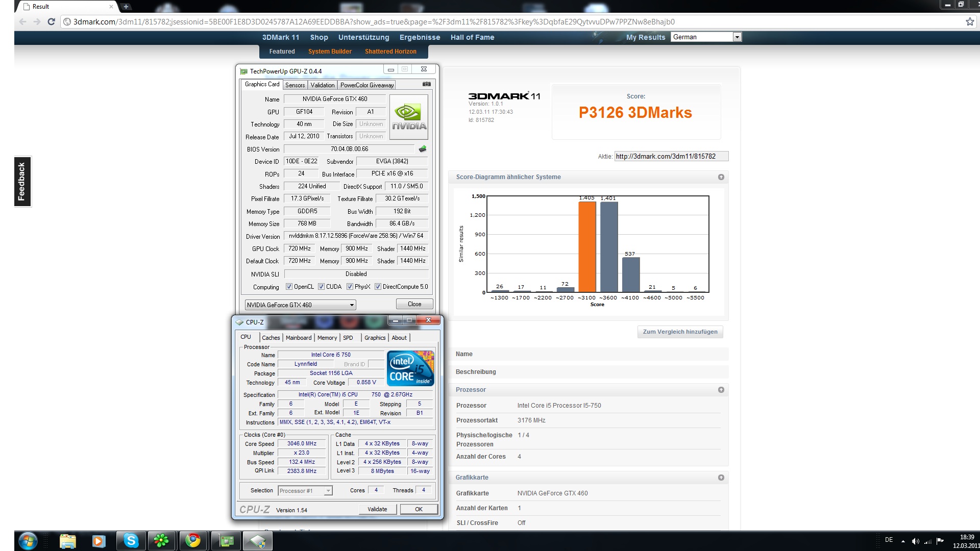Click the OK button in CPU-Z
Image resolution: width=980 pixels, height=551 pixels.
coord(419,509)
